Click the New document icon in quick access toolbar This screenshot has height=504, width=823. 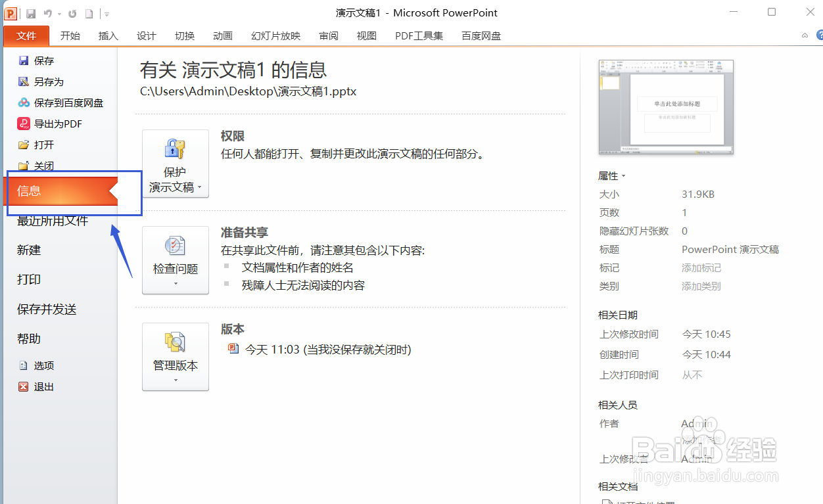[x=89, y=13]
